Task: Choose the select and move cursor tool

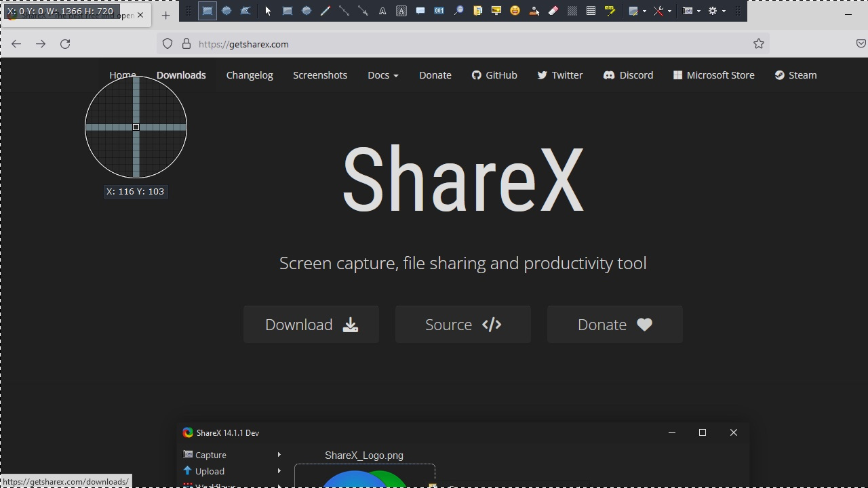Action: [268, 11]
